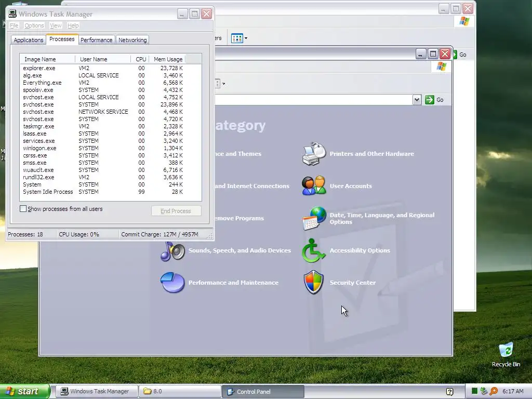
Task: Open Performance and Maintenance pie chart icon
Action: (x=172, y=282)
